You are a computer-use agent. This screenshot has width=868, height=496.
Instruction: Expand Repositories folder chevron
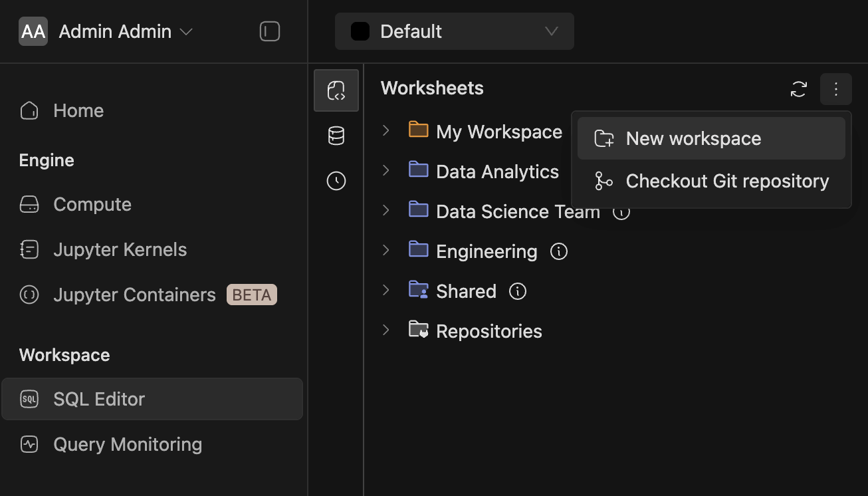click(386, 330)
